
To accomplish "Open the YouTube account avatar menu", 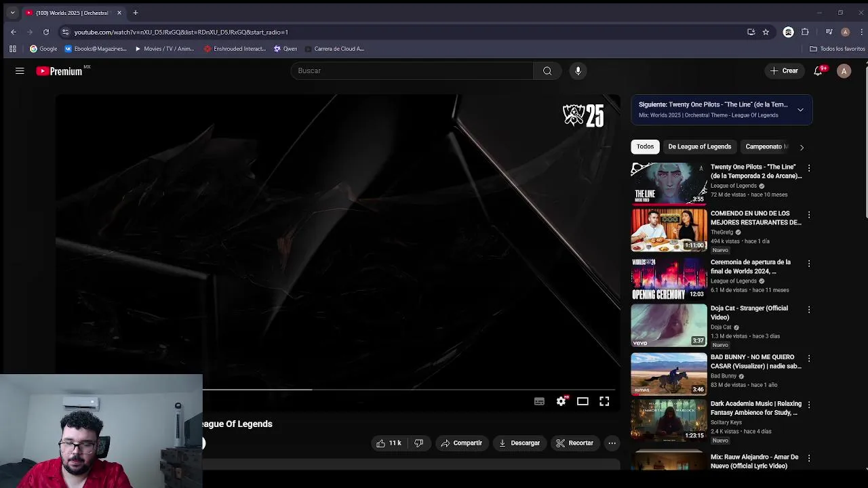I will [844, 70].
